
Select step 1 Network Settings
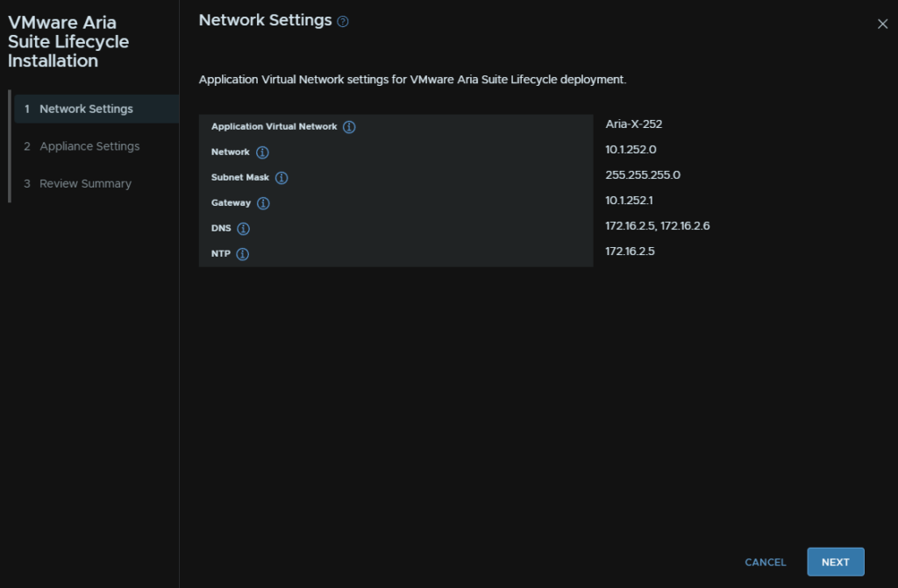[96, 109]
